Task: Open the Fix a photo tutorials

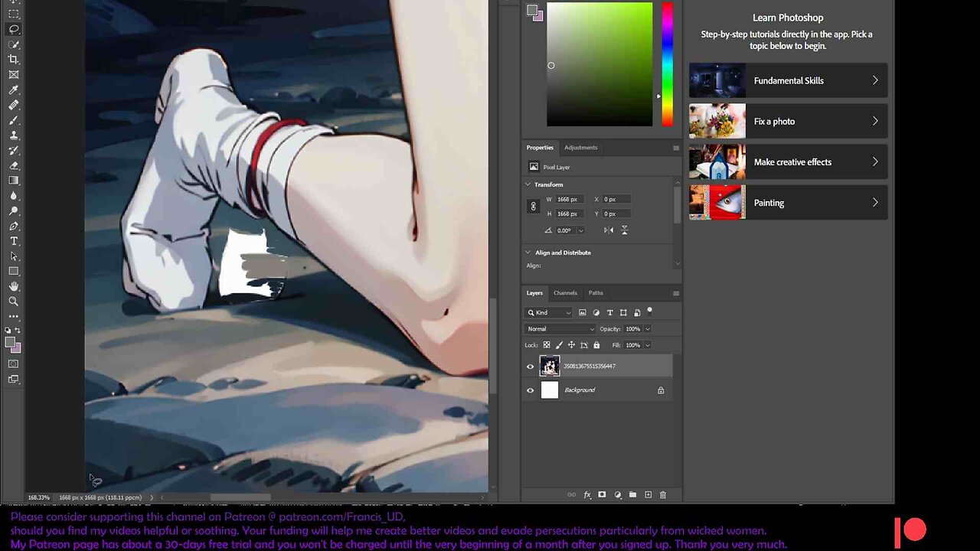Action: 788,121
